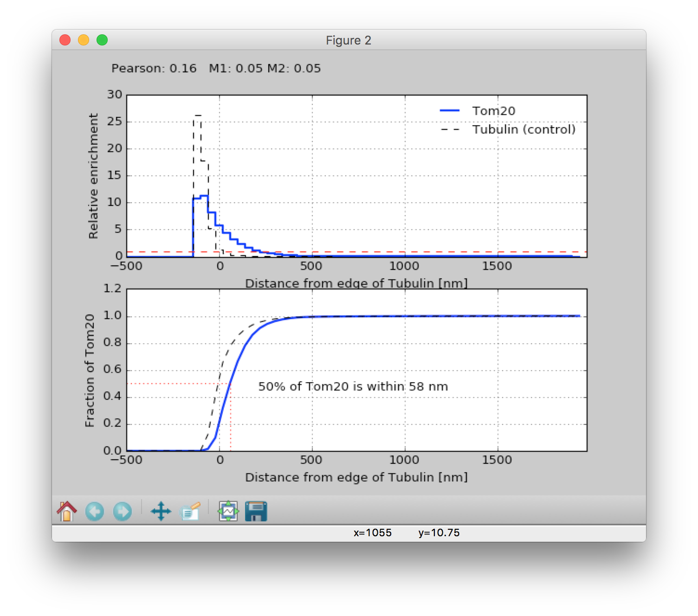698x616 pixels.
Task: Go back to previous view
Action: 95,511
